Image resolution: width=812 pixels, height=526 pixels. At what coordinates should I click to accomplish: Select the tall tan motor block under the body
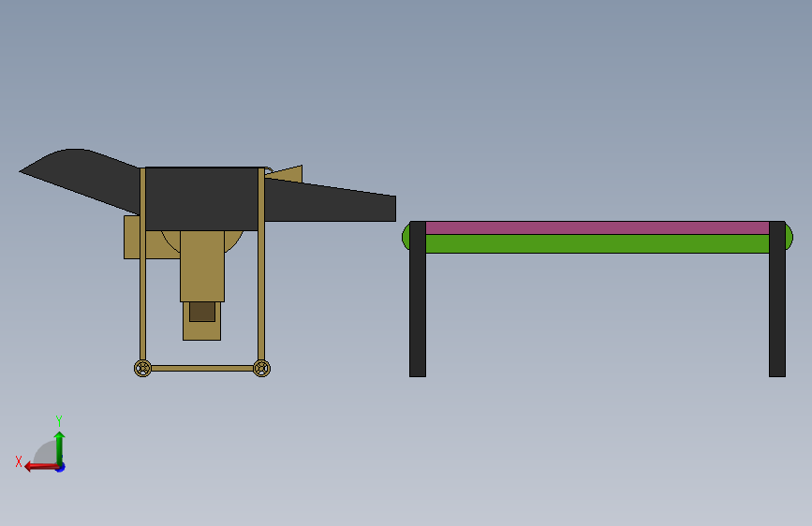click(x=202, y=266)
